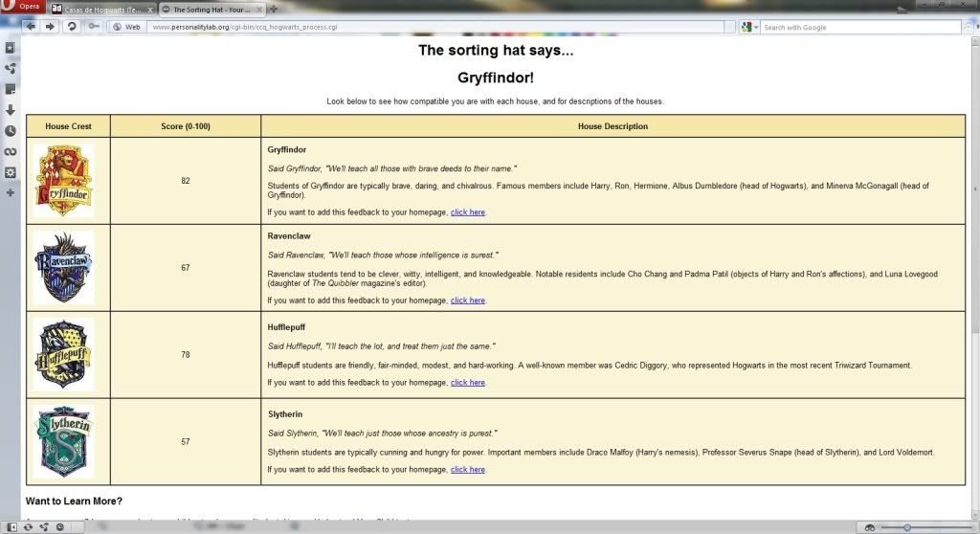Open the Downloads panel in sidebar
The width and height of the screenshot is (980, 534).
pyautogui.click(x=10, y=109)
